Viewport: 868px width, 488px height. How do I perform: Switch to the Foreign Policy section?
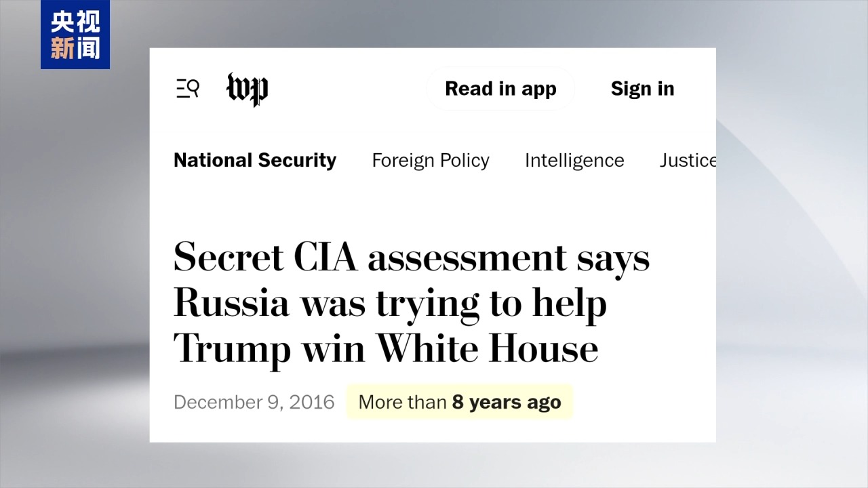coord(431,161)
